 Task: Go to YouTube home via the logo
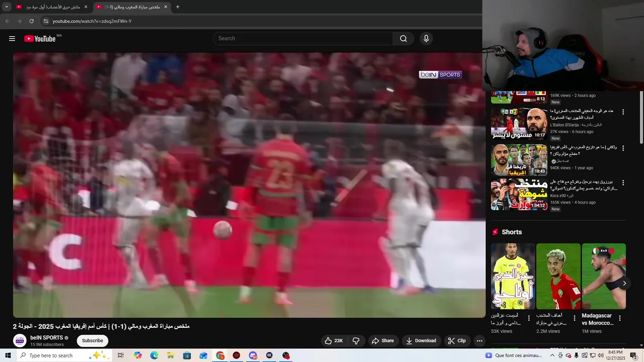[x=40, y=39]
